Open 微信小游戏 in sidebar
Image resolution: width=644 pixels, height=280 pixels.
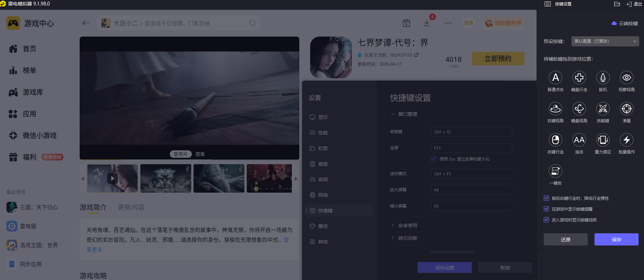33,135
